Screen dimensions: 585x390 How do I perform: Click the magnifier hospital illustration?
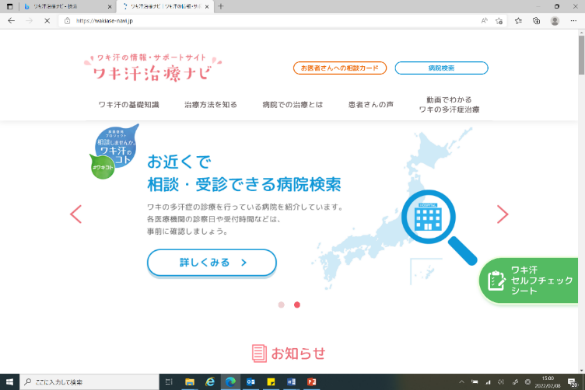tap(439, 227)
